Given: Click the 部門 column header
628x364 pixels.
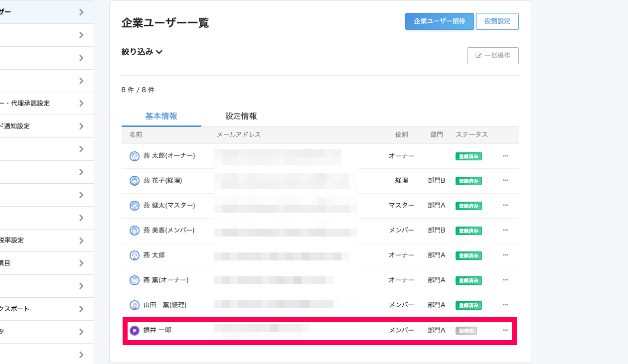Looking at the screenshot, I should tap(437, 135).
